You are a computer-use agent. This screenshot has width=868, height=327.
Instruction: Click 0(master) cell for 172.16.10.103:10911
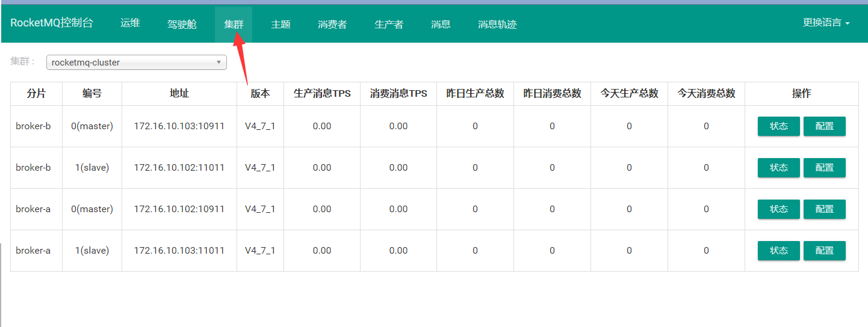coord(92,126)
